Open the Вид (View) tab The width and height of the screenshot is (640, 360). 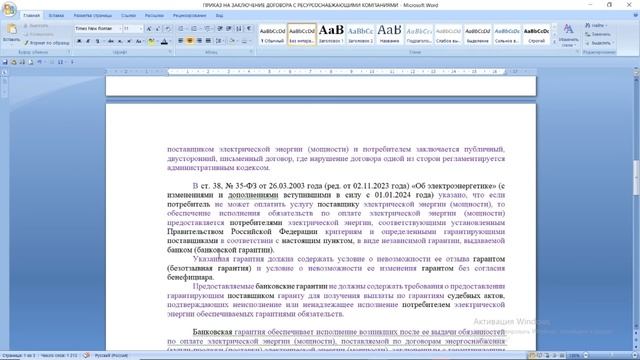click(219, 16)
